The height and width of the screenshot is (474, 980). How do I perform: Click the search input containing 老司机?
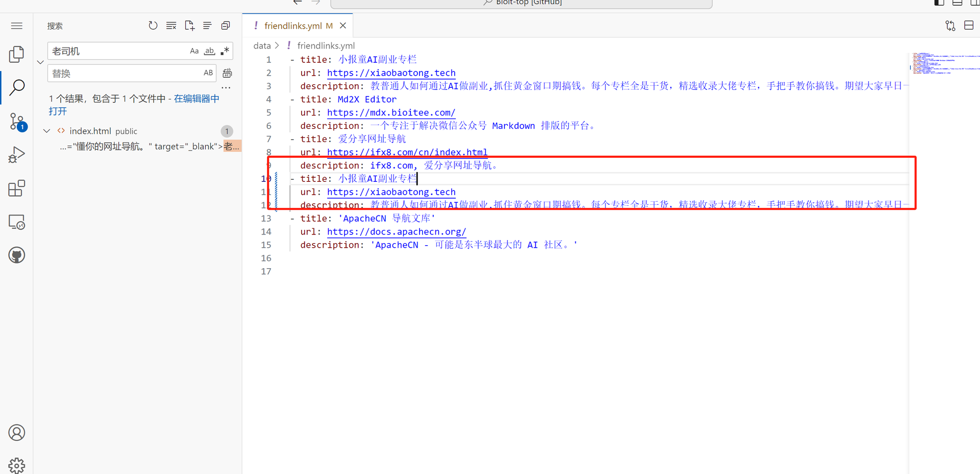click(117, 51)
